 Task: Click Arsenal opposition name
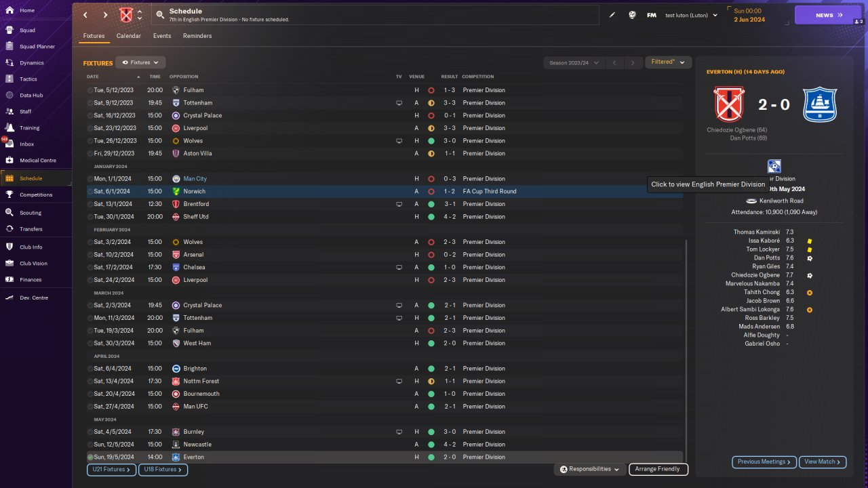pos(194,255)
